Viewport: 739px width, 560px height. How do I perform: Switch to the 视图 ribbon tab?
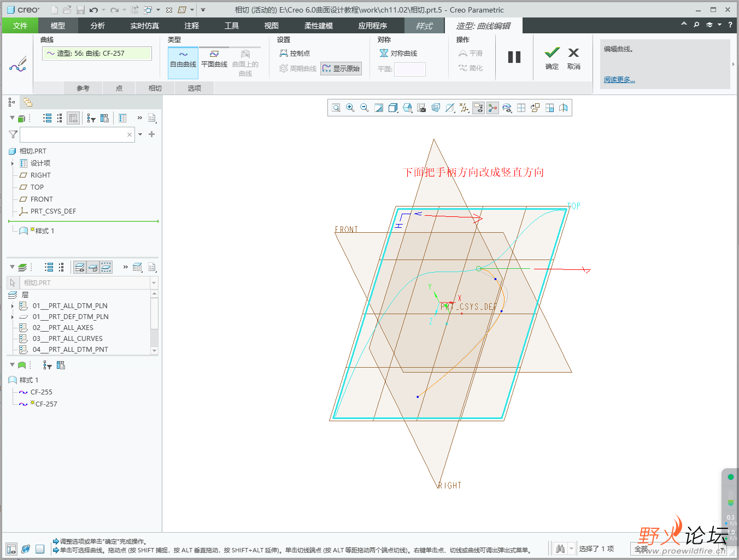272,26
